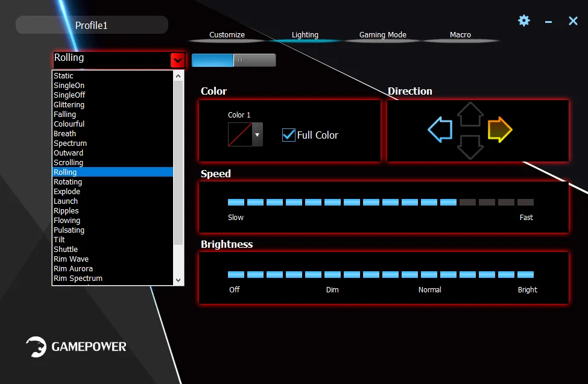Screen dimensions: 588x384
Task: Switch to the Gaming Mode tab
Action: (383, 35)
